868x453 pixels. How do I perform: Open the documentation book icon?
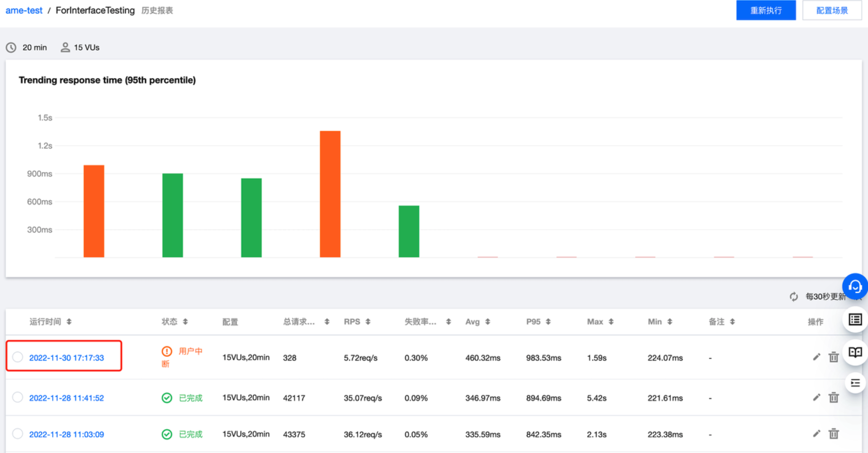tap(855, 352)
